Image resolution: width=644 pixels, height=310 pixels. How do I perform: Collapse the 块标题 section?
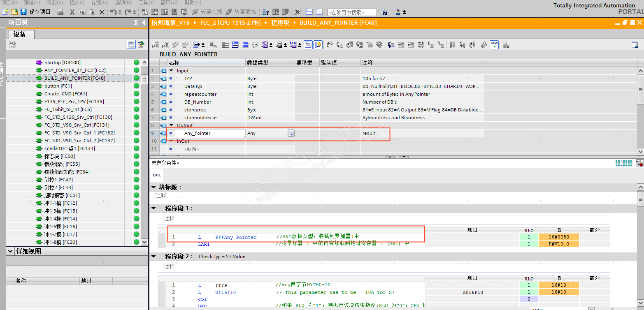[x=154, y=187]
